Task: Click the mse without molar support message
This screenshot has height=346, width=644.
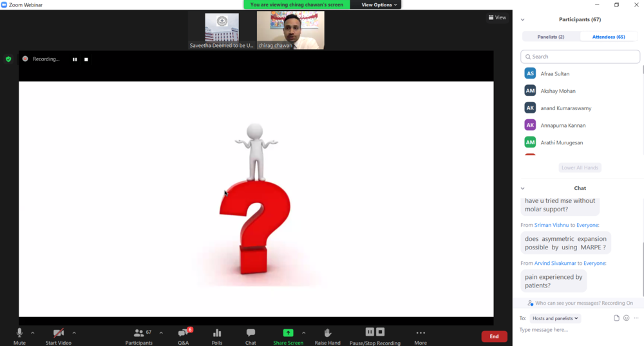Action: (560, 205)
